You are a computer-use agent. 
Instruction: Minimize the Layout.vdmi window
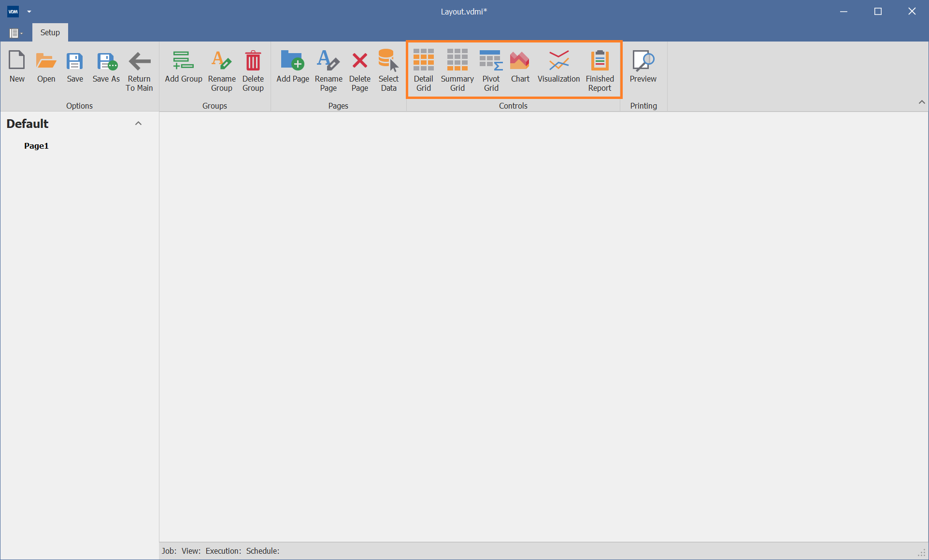pyautogui.click(x=844, y=11)
